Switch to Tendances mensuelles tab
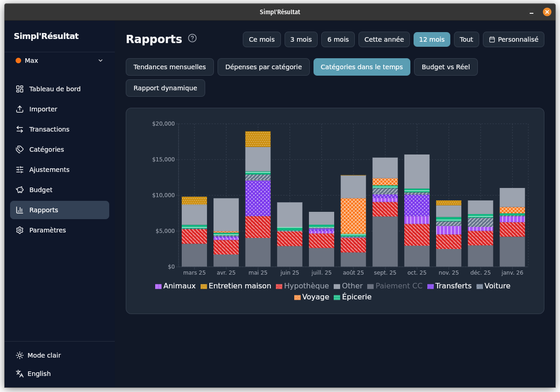This screenshot has width=560, height=392. coord(169,67)
